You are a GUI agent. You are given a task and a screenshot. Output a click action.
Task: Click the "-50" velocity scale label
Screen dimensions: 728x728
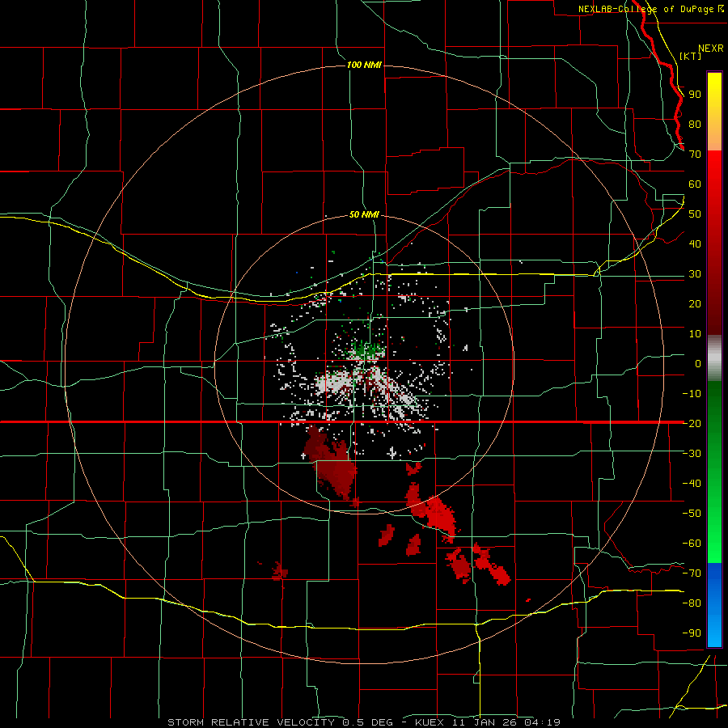click(x=692, y=514)
